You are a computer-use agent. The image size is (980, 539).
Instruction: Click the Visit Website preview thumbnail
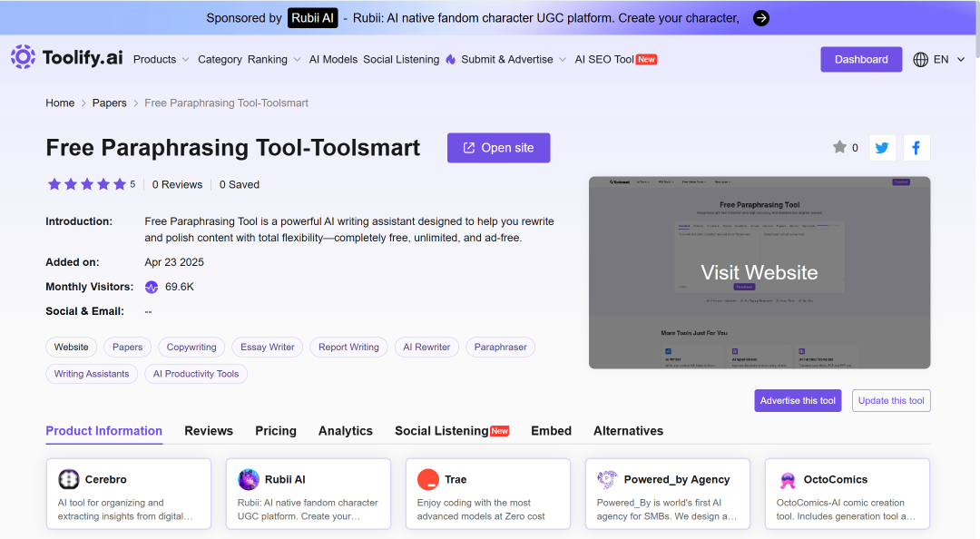[x=759, y=272]
